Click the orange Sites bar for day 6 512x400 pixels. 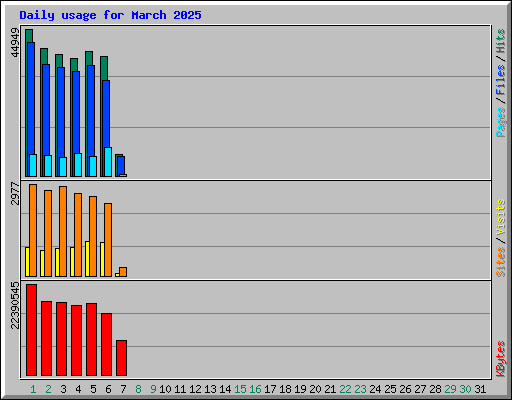click(108, 240)
